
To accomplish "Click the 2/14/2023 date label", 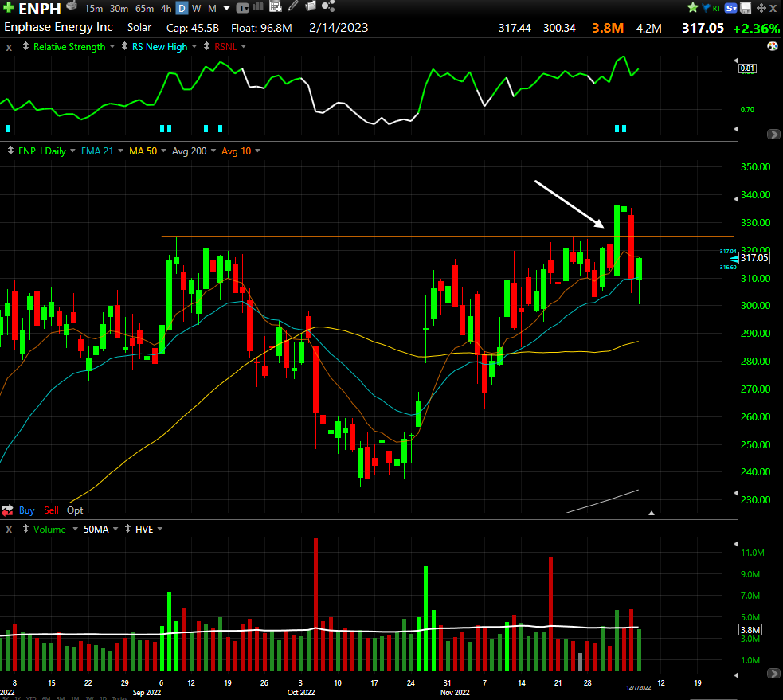I will [x=339, y=27].
